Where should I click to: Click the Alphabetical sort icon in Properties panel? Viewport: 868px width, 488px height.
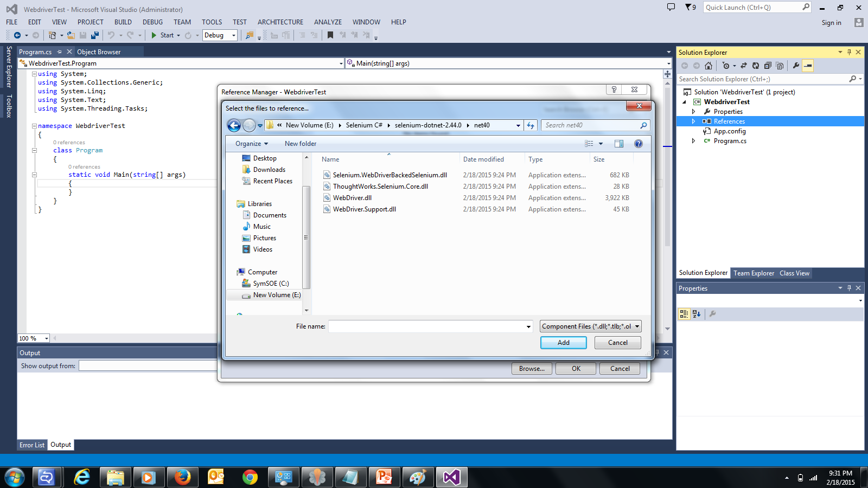[697, 313]
